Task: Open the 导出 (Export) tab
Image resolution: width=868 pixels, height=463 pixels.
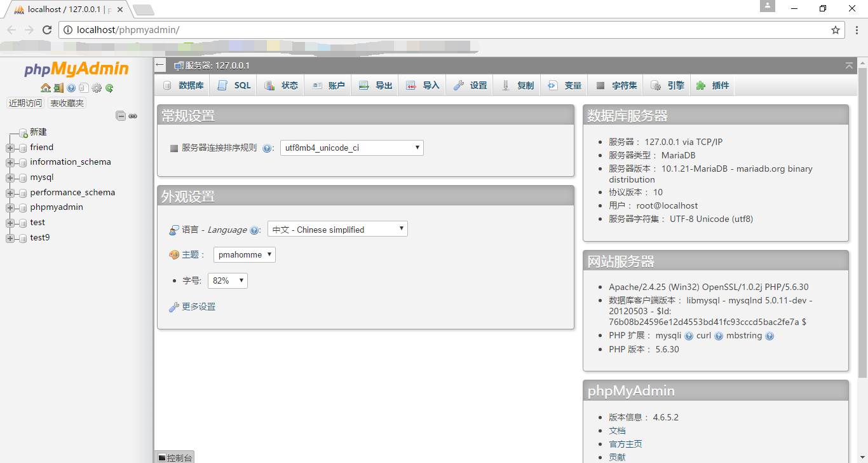Action: (x=376, y=85)
